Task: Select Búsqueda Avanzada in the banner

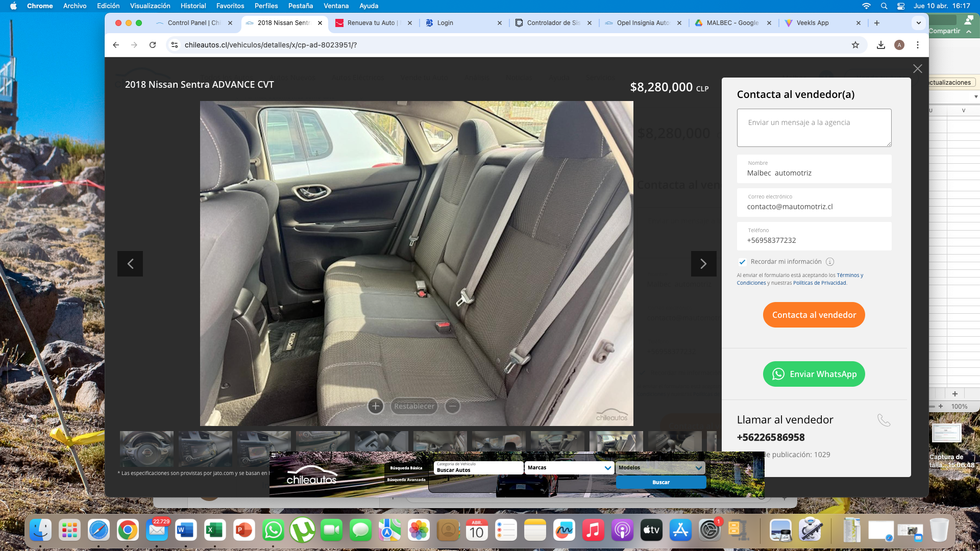Action: [x=406, y=480]
